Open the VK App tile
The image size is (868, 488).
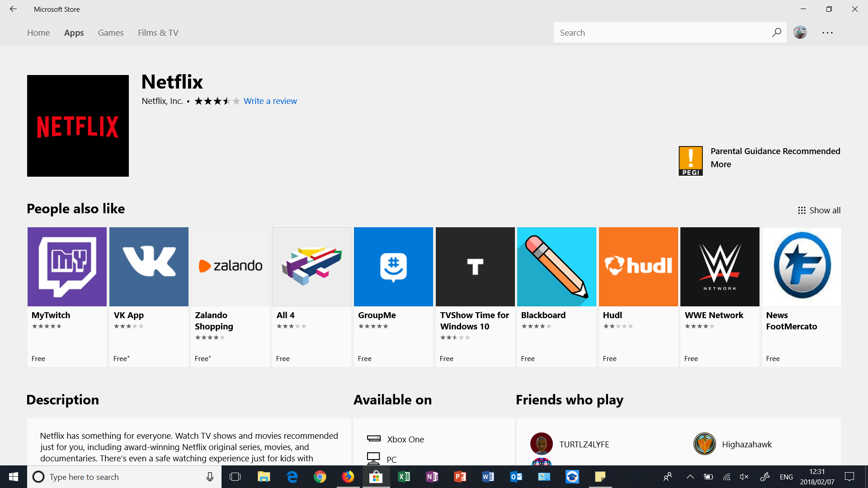149,296
